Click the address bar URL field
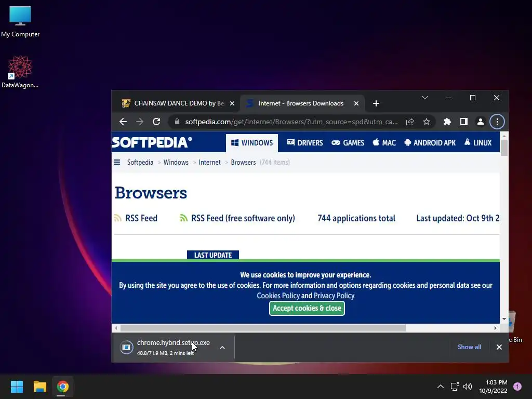The image size is (532, 399). 291,122
